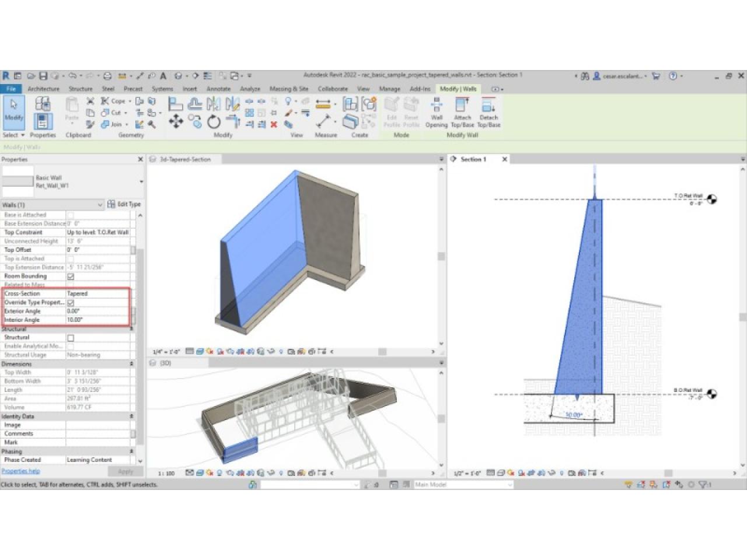747x560 pixels.
Task: Open Type Properties icon above Properties button
Action: pos(43,104)
